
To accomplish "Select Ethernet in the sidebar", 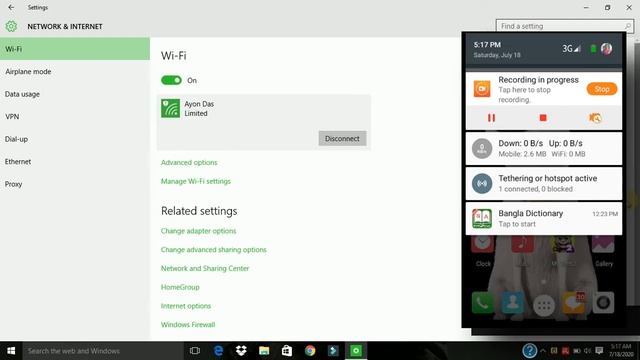I will point(75,161).
